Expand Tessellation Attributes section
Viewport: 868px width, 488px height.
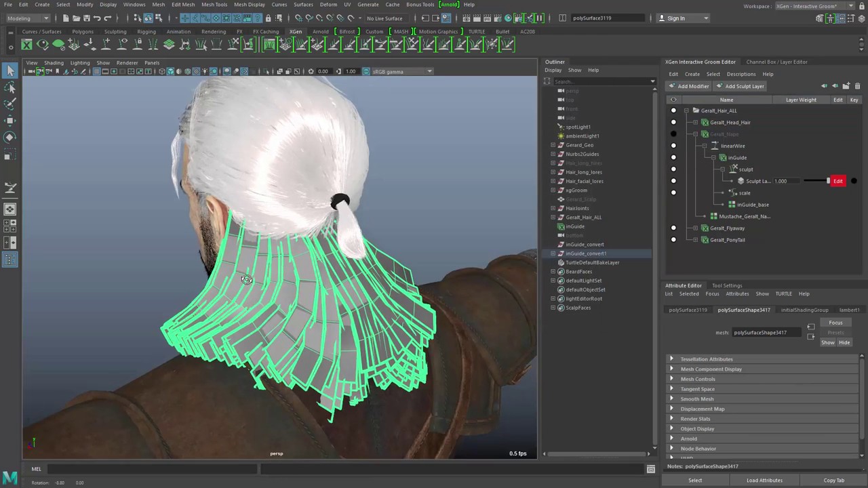point(764,359)
